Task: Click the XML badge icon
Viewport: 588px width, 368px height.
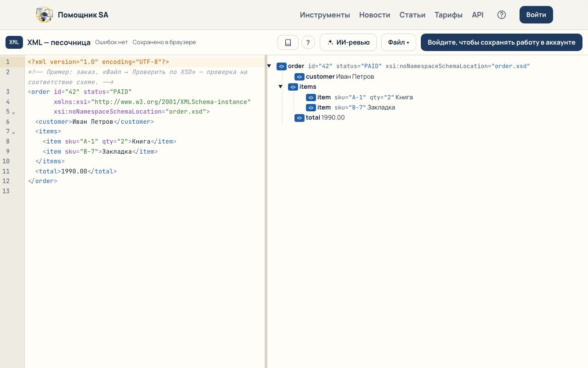Action: coord(14,42)
